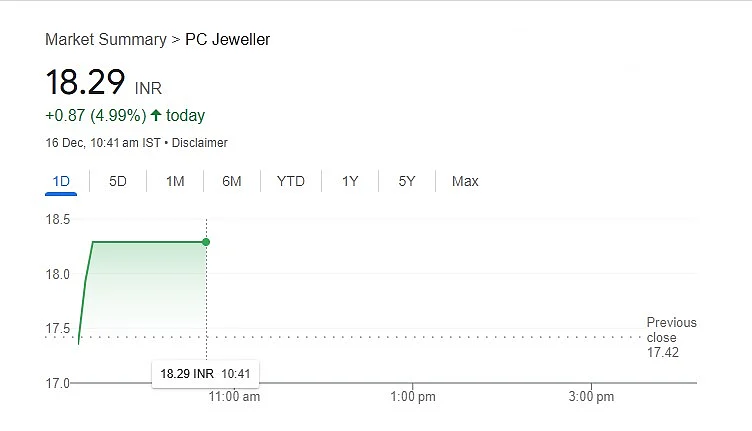Select the 6M time range
Viewport: 752px width, 431px height.
tap(232, 181)
